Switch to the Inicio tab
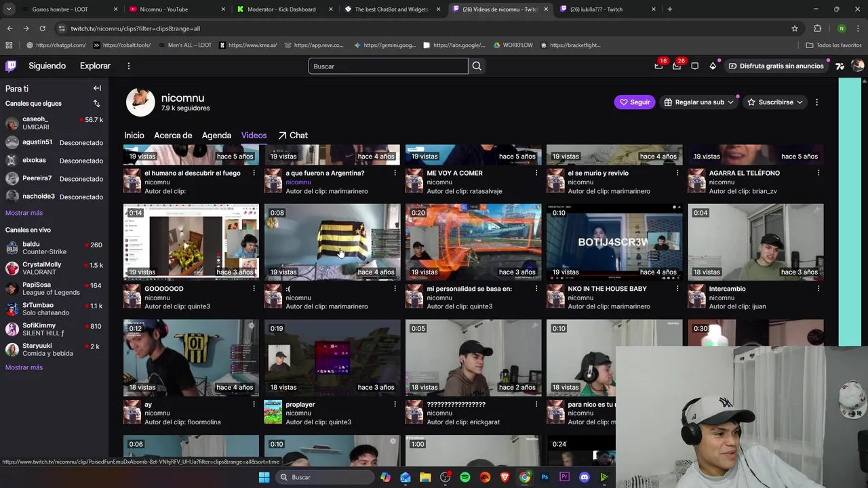 coord(134,136)
